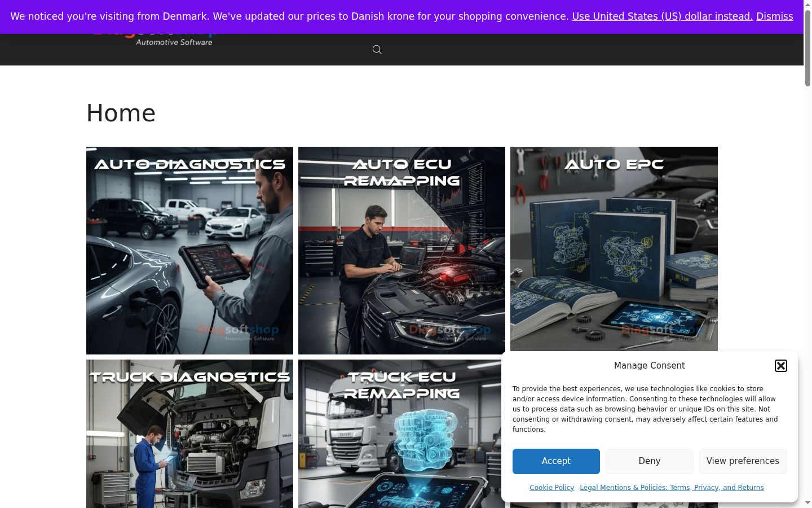The image size is (812, 508).
Task: Accept cookies in consent dialog
Action: coord(556,461)
